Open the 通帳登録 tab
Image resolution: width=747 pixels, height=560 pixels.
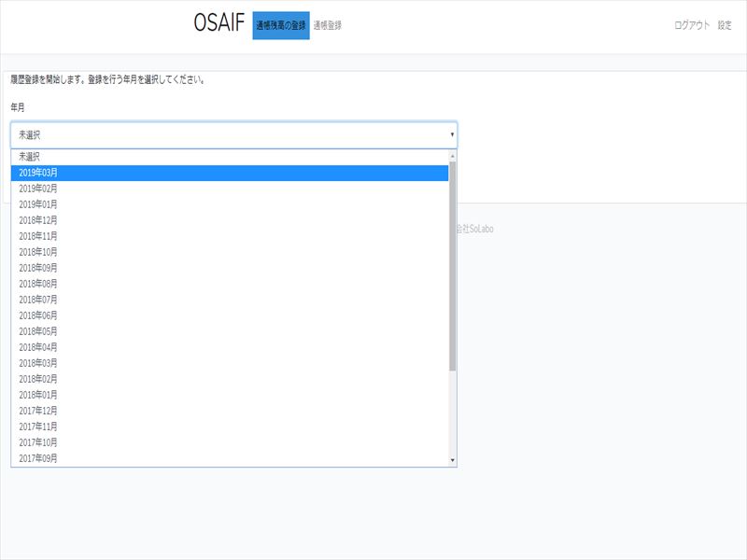click(x=328, y=25)
